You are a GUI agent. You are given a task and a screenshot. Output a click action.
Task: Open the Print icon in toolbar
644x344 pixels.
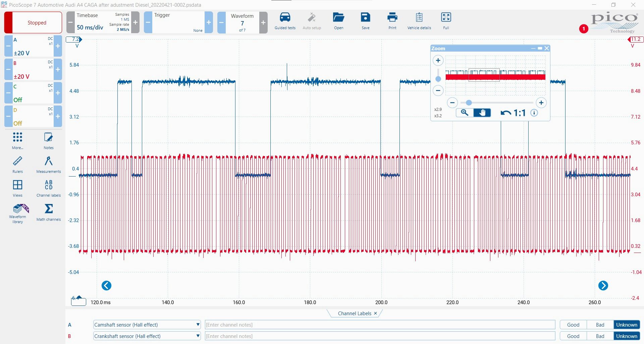click(x=392, y=17)
